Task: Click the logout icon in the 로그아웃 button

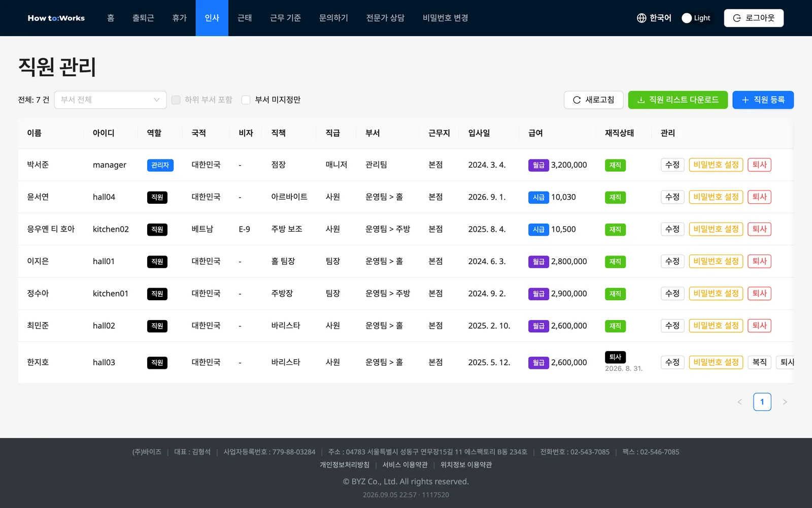Action: tap(737, 18)
